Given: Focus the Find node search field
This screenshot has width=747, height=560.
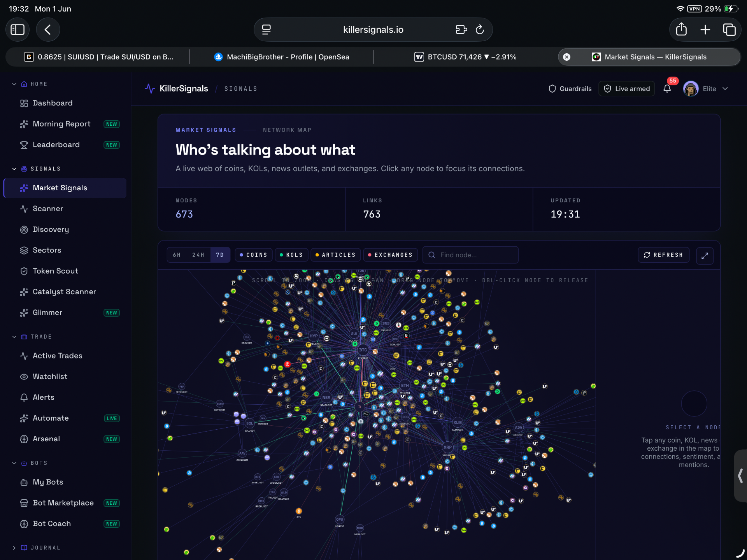Looking at the screenshot, I should (470, 255).
